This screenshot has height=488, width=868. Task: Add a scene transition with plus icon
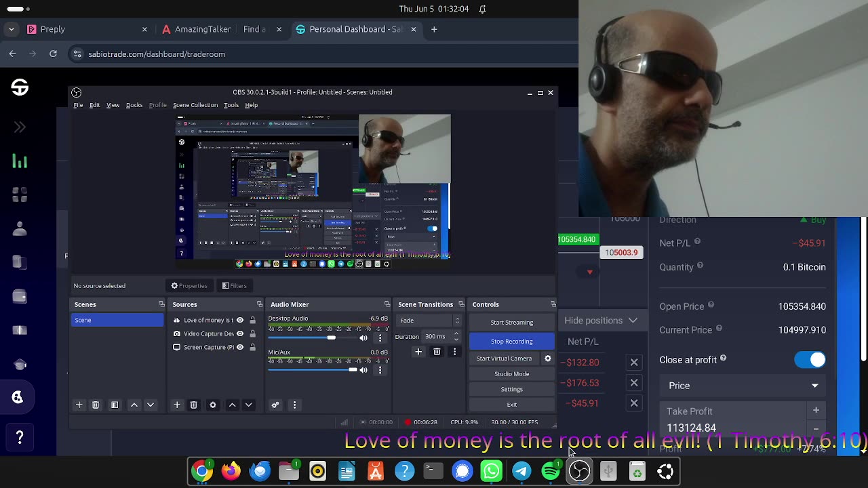coord(418,351)
